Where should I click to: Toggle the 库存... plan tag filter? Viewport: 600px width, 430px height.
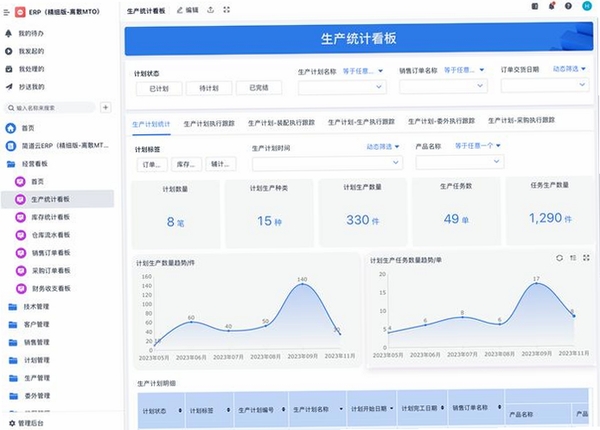(x=186, y=164)
